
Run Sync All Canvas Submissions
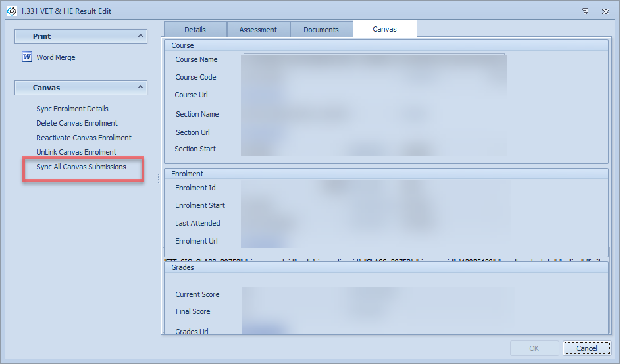tap(81, 167)
